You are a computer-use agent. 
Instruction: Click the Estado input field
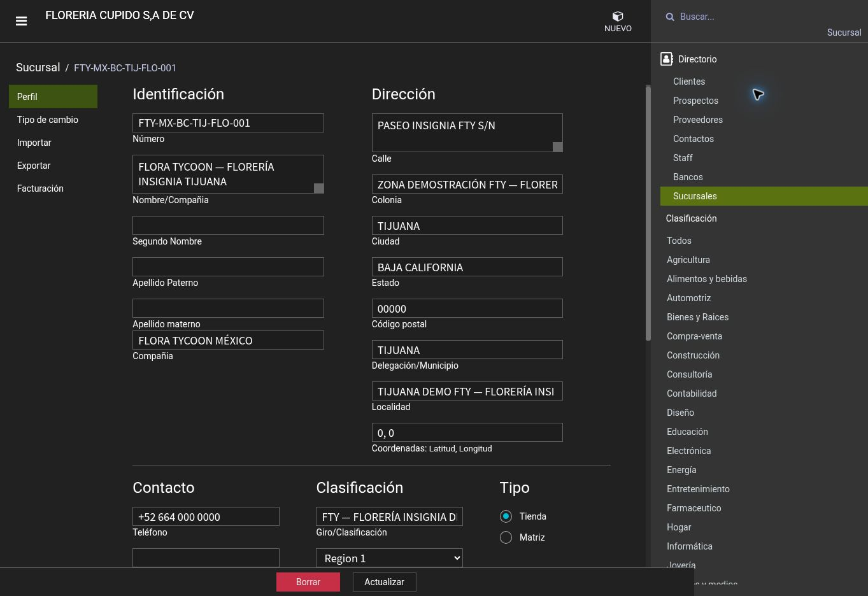pyautogui.click(x=467, y=267)
